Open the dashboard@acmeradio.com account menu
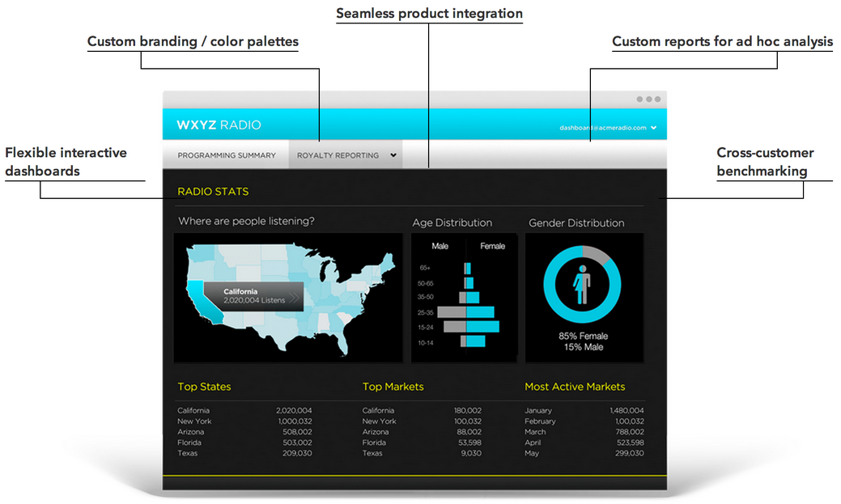The height and width of the screenshot is (504, 841). coord(608,128)
